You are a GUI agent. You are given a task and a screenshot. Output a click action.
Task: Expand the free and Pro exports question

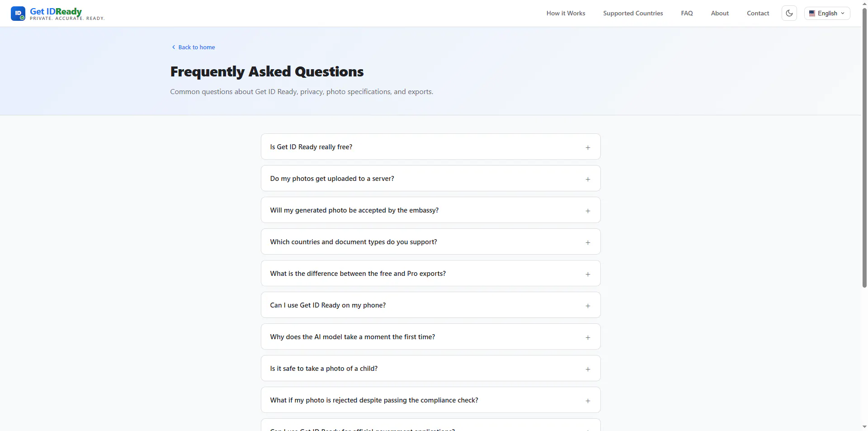point(430,273)
